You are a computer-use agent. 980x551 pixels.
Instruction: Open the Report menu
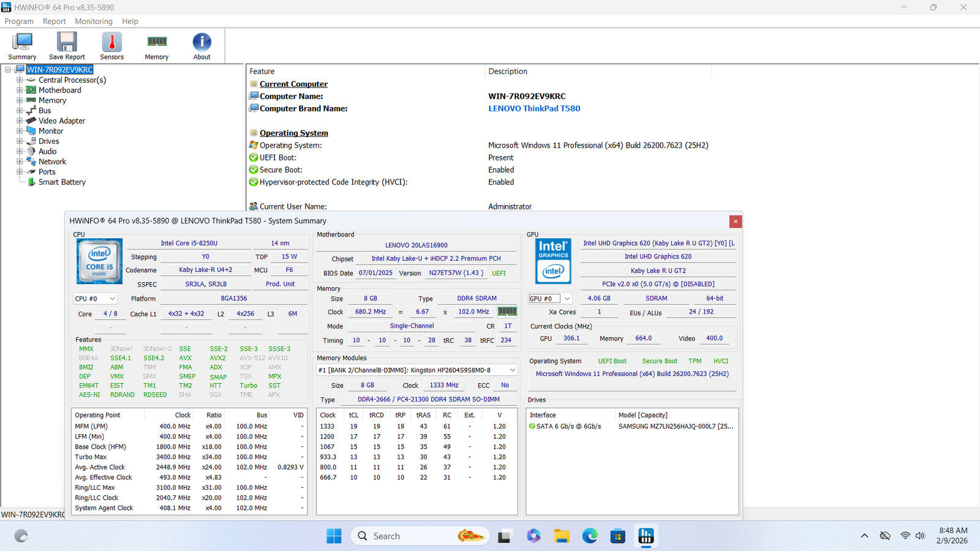pos(54,21)
